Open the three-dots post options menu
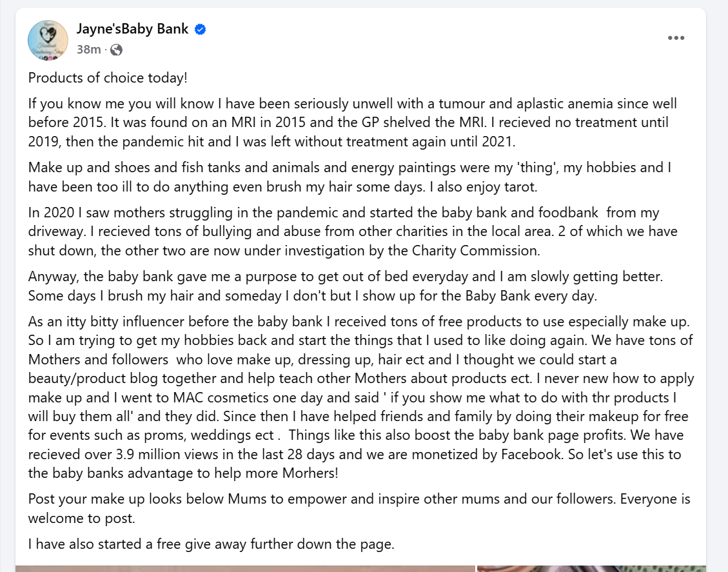 [676, 38]
